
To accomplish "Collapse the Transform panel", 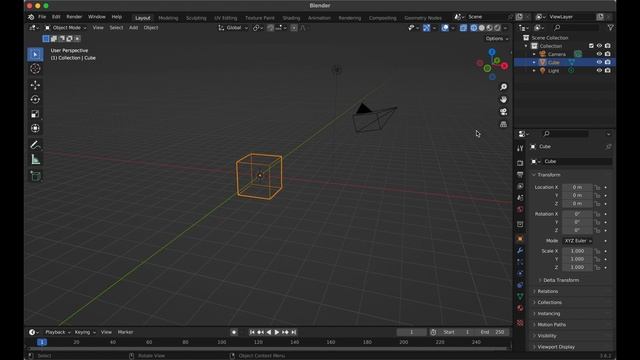I will pyautogui.click(x=549, y=175).
